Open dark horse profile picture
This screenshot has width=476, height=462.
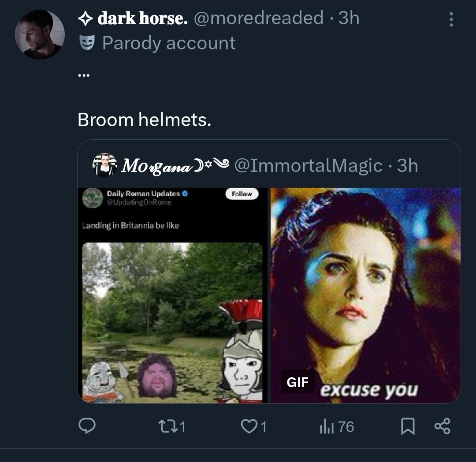tap(40, 34)
